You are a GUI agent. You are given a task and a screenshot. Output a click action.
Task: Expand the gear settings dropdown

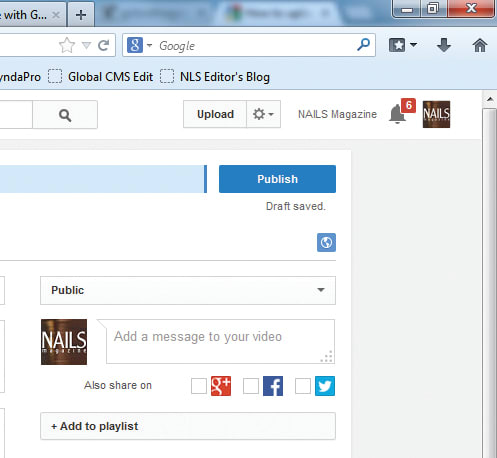click(x=263, y=114)
